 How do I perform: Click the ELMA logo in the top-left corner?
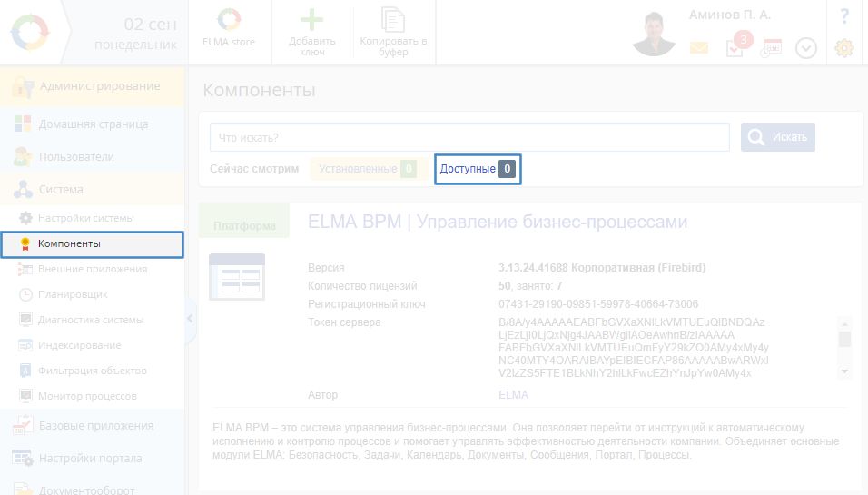pos(30,32)
